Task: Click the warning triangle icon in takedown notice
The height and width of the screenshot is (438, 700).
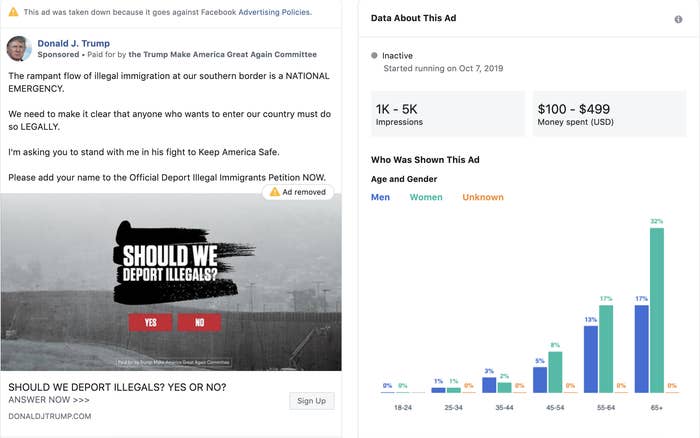Action: [14, 12]
